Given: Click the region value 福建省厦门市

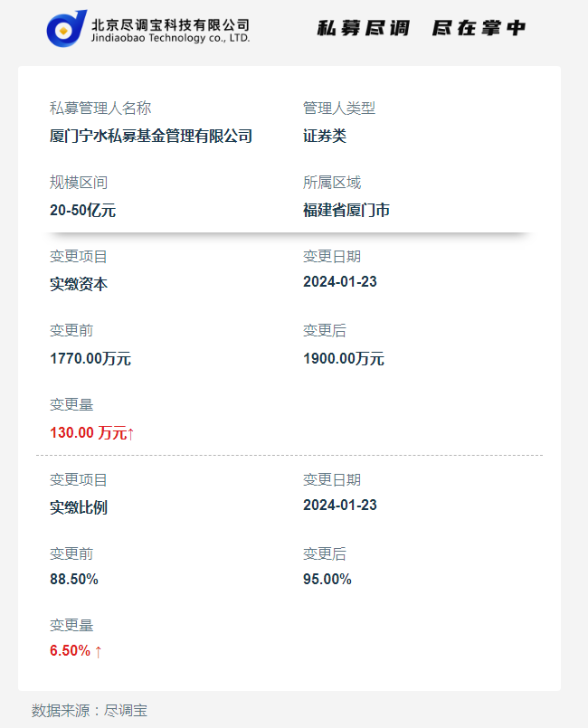Looking at the screenshot, I should pyautogui.click(x=346, y=211).
